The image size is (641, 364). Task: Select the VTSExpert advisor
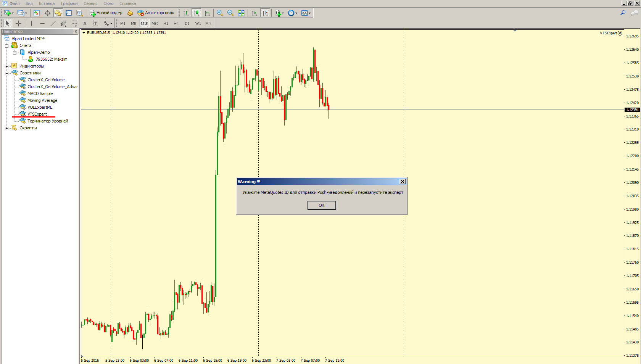point(37,114)
